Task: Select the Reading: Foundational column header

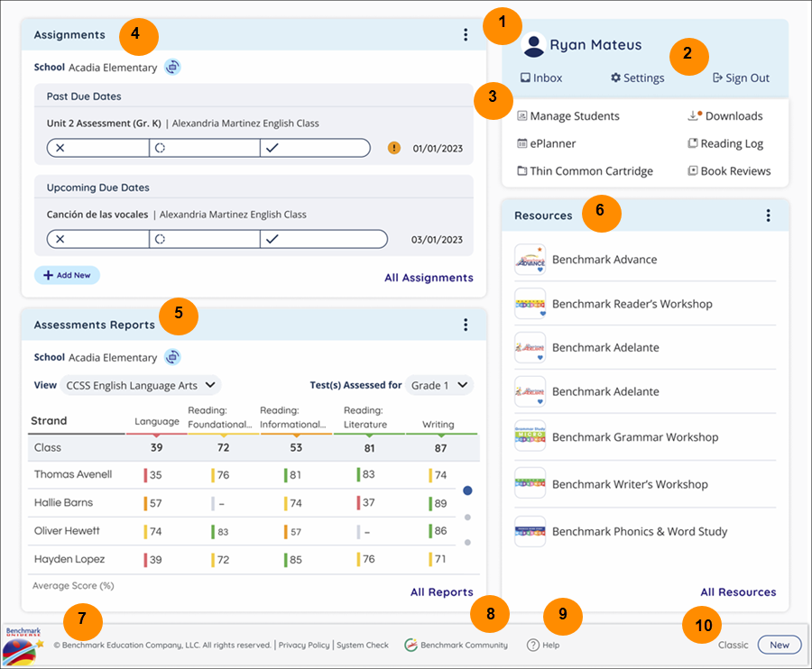Action: click(x=219, y=417)
